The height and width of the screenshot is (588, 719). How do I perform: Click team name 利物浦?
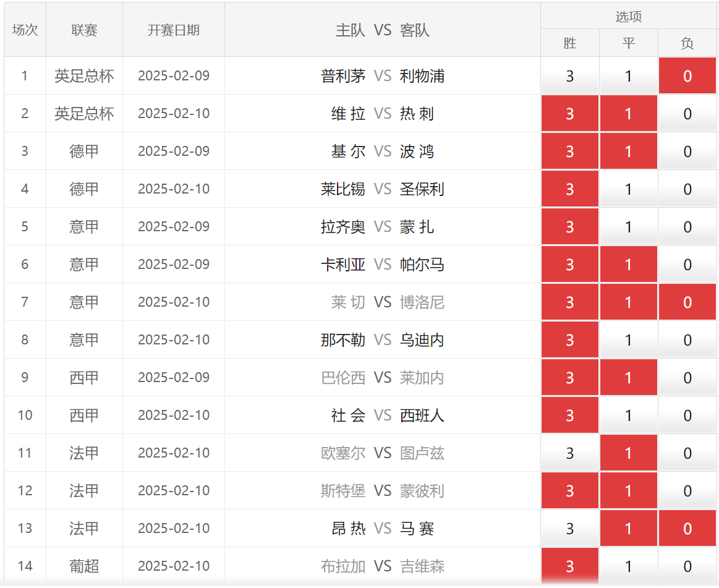[x=422, y=75]
